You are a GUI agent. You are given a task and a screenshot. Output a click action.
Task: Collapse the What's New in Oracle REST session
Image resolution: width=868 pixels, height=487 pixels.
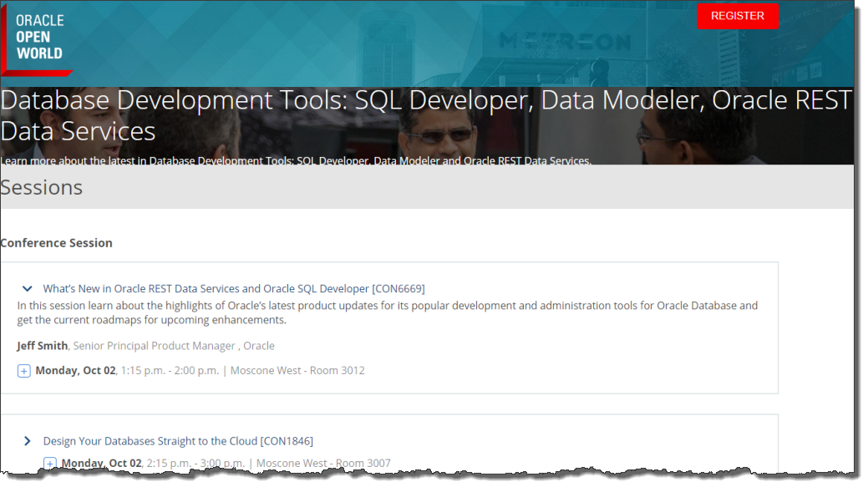click(27, 288)
